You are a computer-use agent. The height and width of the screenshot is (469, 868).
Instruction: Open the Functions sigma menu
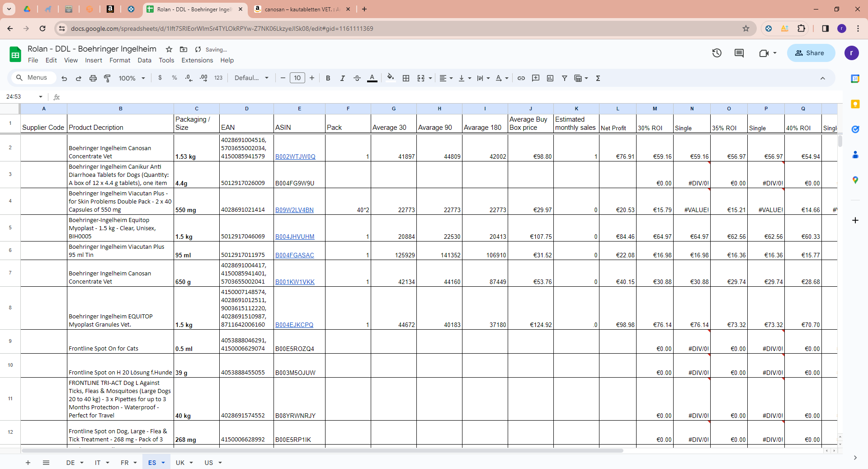[x=598, y=78]
